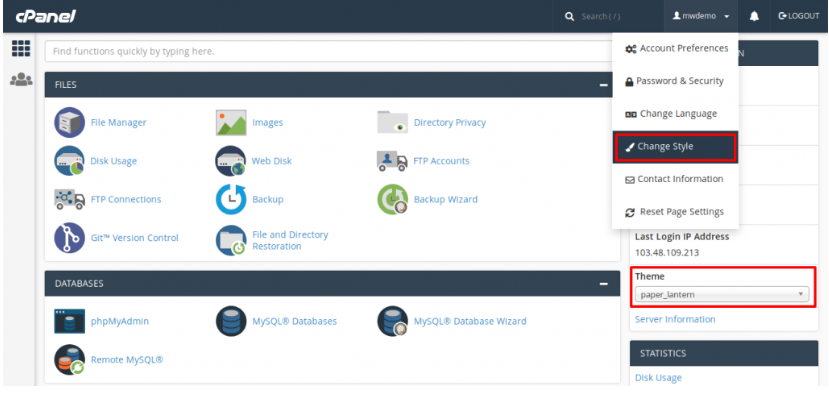Open the Theme paper_lantern dropdown

722,294
